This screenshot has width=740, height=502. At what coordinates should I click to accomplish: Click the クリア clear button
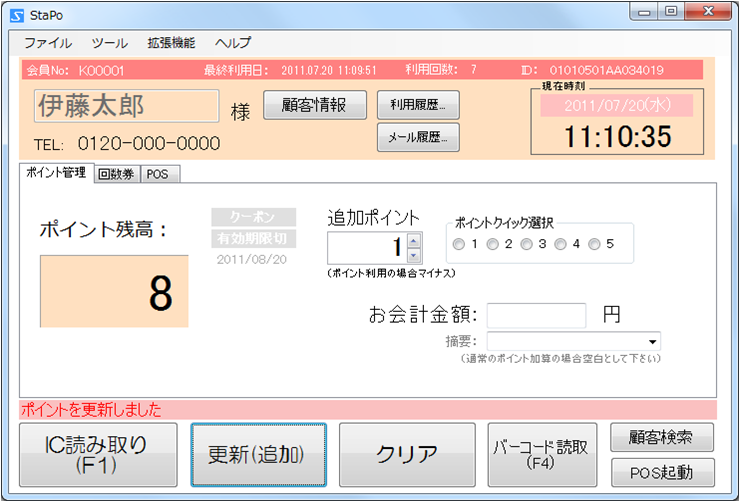click(407, 455)
